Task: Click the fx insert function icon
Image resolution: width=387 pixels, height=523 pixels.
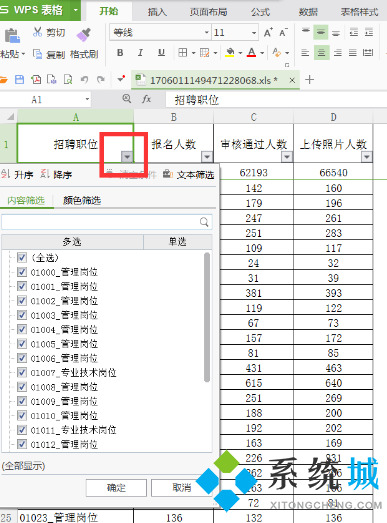Action: [146, 99]
